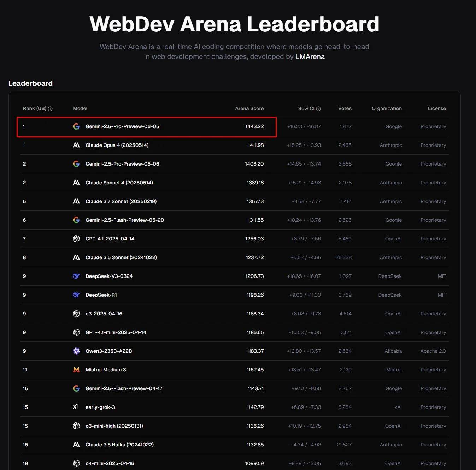Click the xAI logo beside early-grok-3
Viewport: 476px width, 470px height.
[x=75, y=406]
